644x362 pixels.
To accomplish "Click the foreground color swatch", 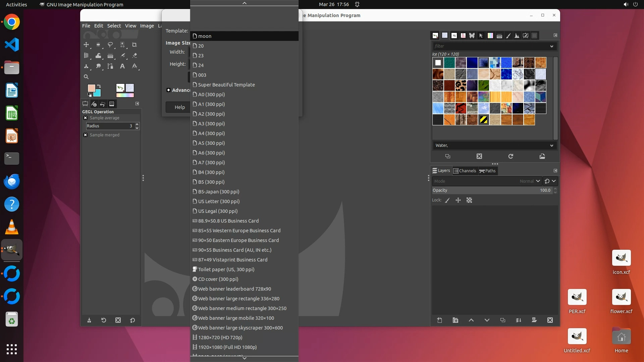I will click(x=91, y=88).
